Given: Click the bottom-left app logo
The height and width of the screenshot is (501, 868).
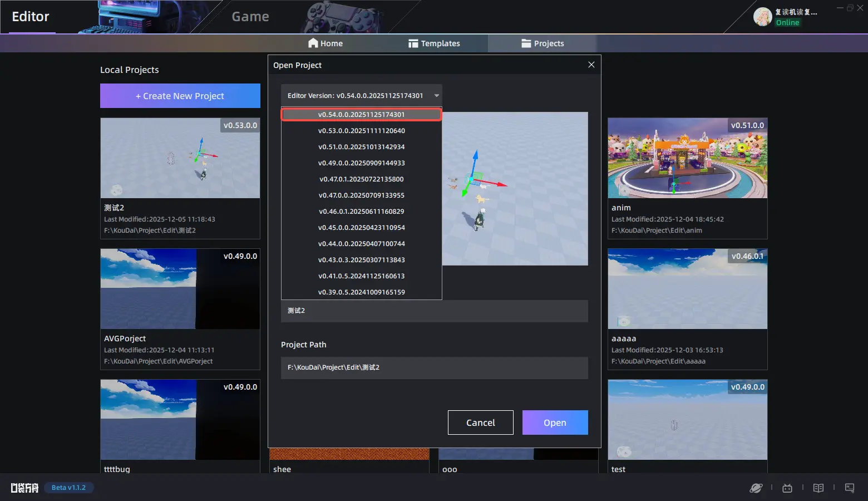Looking at the screenshot, I should (24, 488).
